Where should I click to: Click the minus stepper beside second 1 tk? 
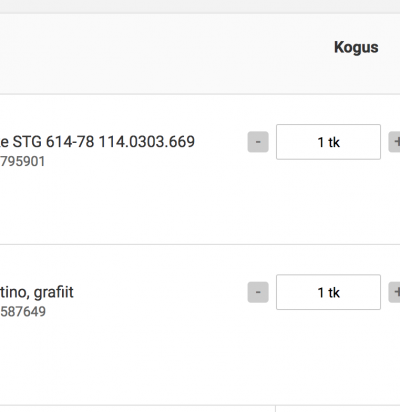258,292
